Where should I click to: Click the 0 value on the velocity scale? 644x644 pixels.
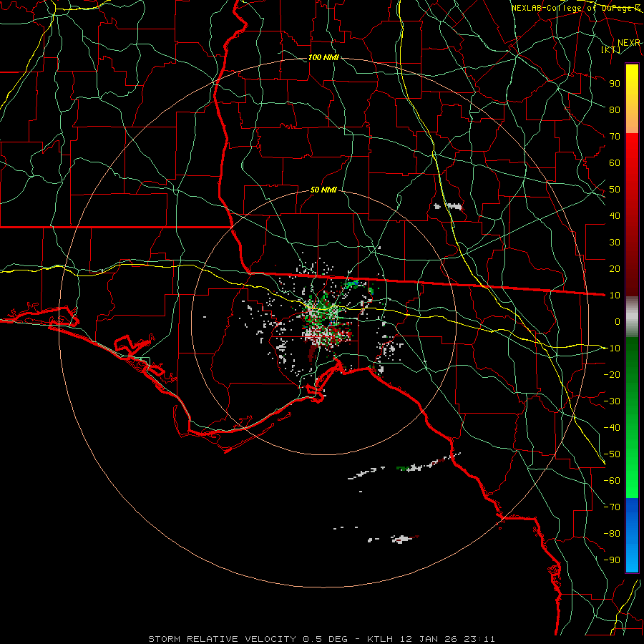(618, 322)
